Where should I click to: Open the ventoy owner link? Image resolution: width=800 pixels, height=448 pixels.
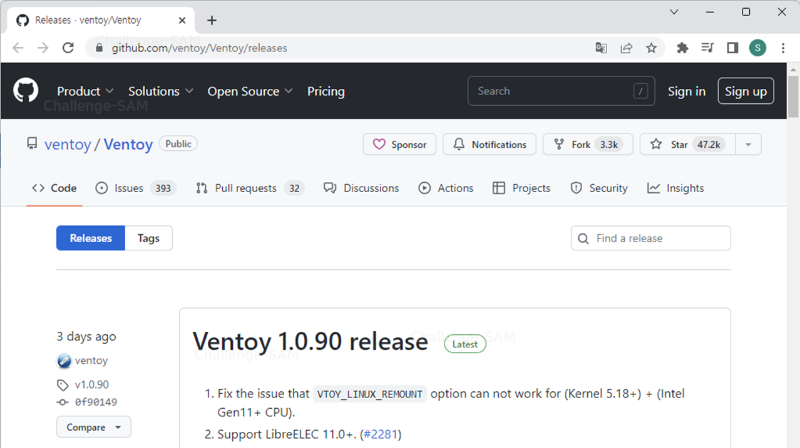click(67, 144)
